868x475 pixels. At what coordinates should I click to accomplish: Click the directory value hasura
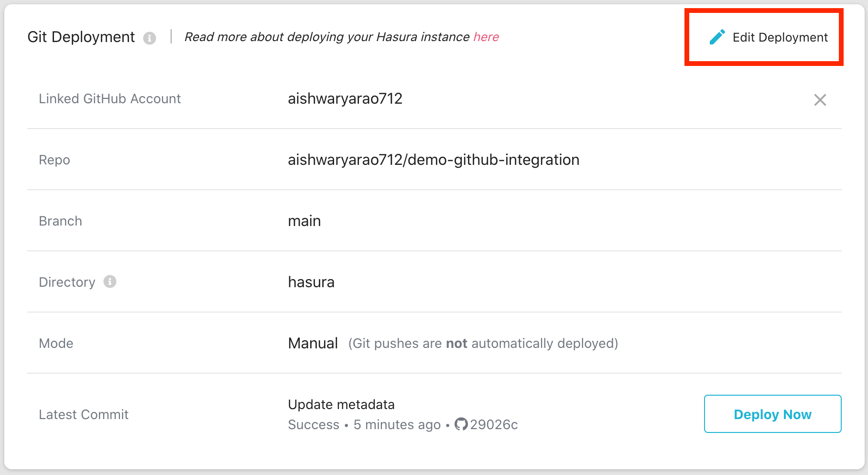point(311,282)
